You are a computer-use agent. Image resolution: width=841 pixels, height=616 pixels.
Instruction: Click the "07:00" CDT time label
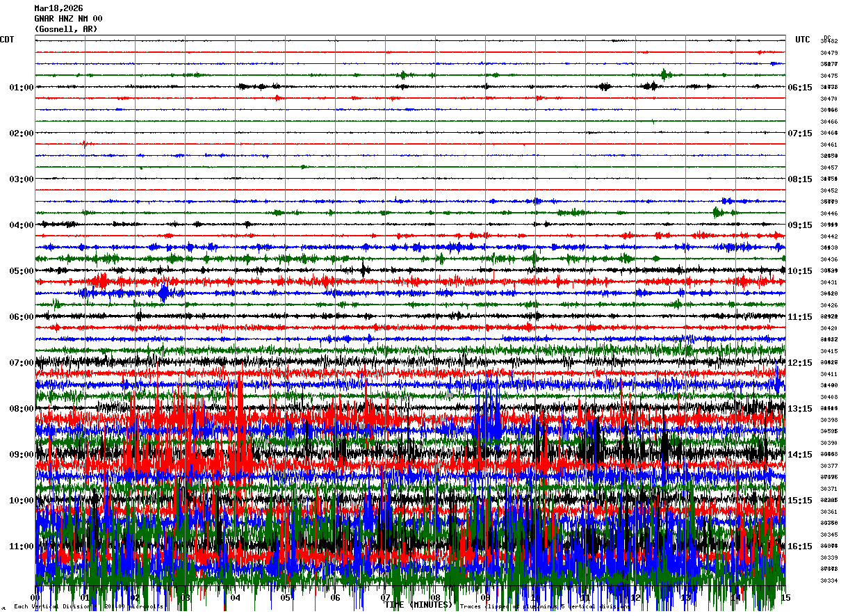22,363
